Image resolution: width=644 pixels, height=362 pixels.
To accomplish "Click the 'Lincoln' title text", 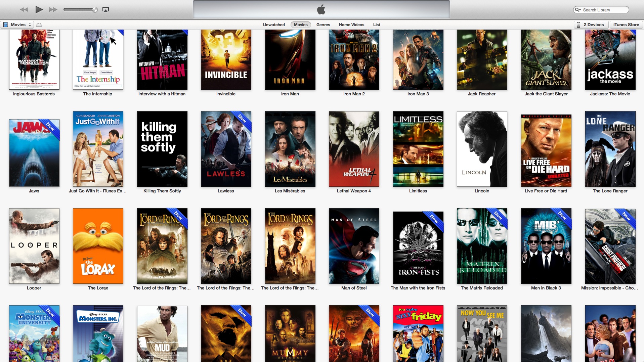I will 482,191.
